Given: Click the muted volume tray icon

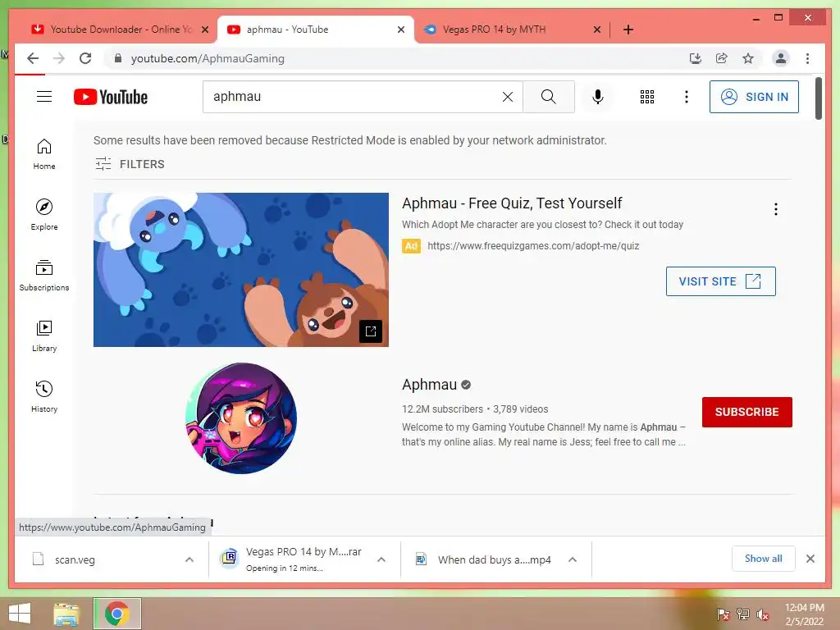Looking at the screenshot, I should coord(762,614).
